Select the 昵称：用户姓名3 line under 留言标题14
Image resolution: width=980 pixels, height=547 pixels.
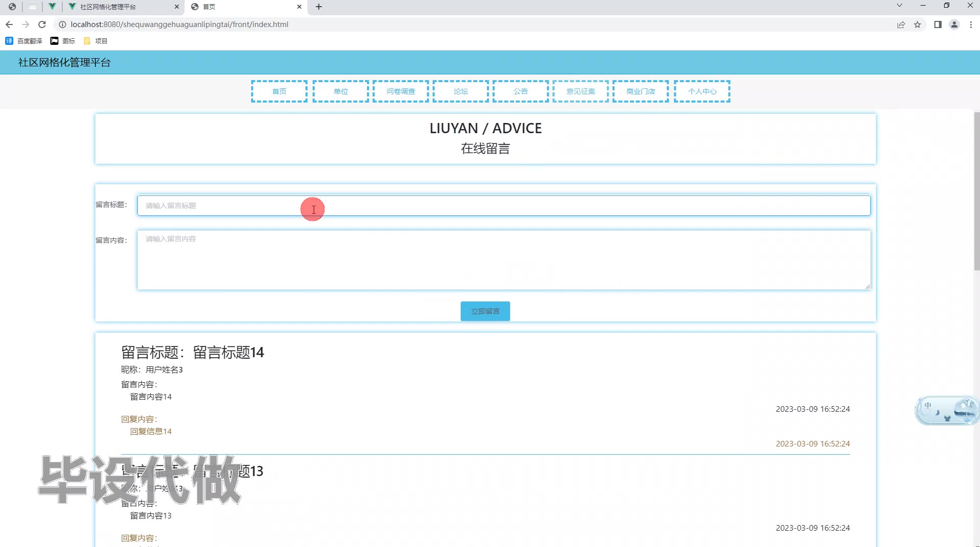click(152, 369)
